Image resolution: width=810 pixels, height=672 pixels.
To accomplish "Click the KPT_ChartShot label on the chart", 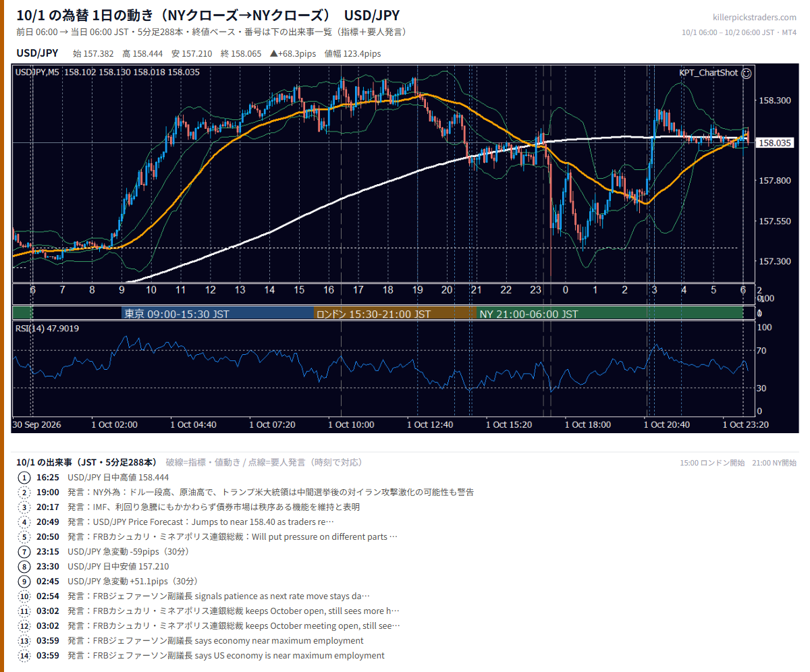I will pyautogui.click(x=709, y=73).
